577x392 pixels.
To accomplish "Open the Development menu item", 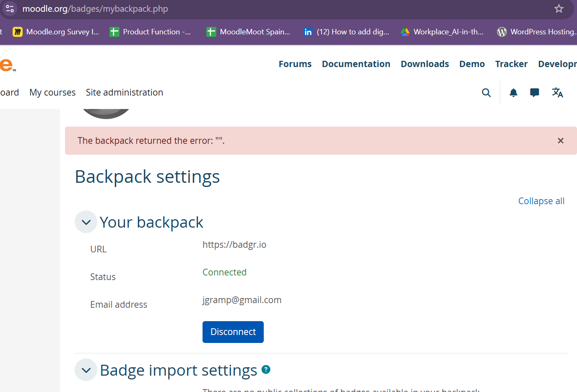I will (x=558, y=64).
